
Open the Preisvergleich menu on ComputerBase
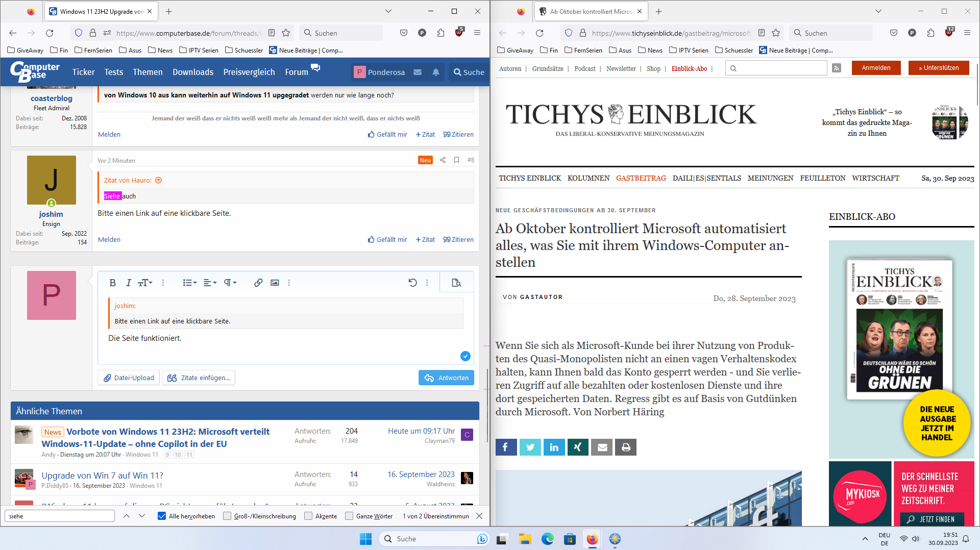(x=249, y=72)
